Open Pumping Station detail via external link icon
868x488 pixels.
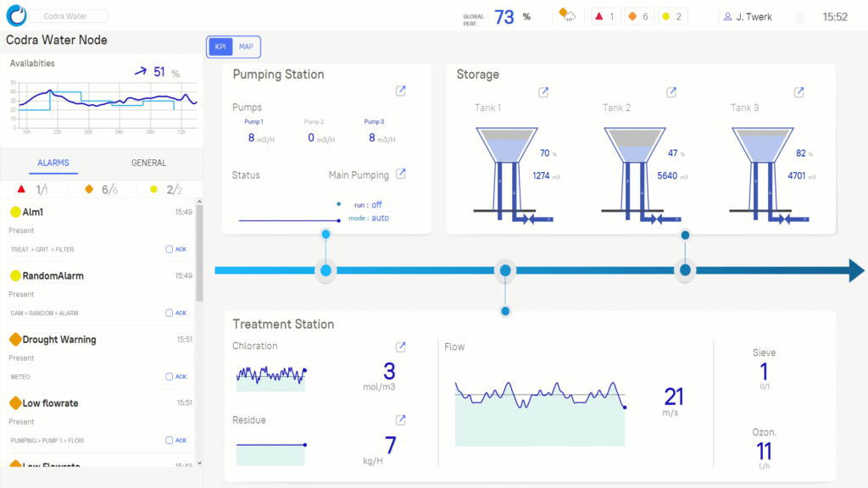[x=401, y=91]
